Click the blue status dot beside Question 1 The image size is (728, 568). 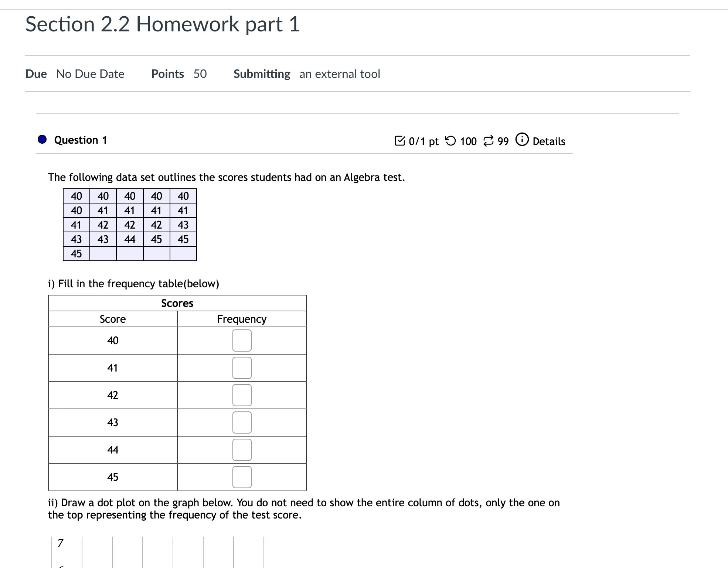42,139
